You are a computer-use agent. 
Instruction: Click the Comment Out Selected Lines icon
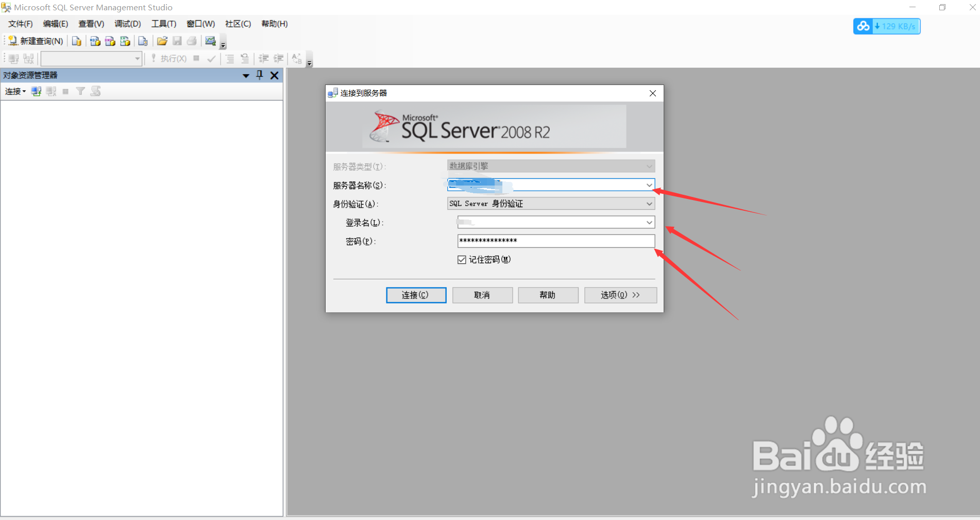(x=230, y=59)
